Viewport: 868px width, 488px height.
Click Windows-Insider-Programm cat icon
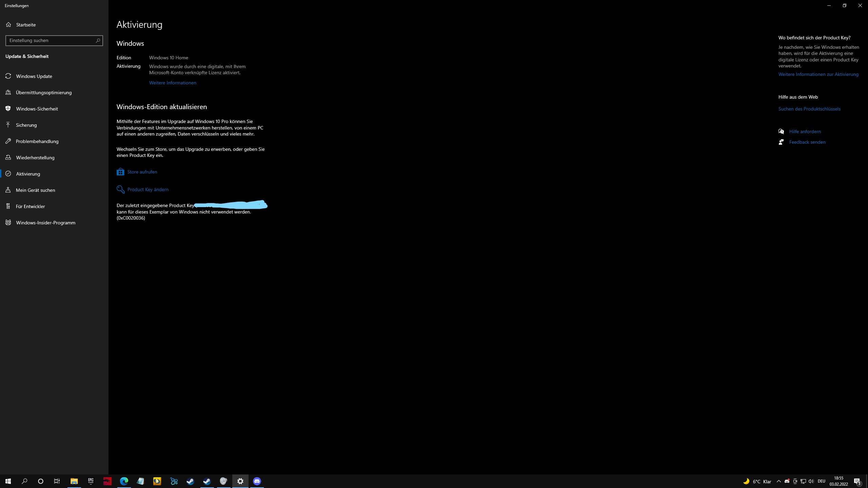pyautogui.click(x=8, y=223)
